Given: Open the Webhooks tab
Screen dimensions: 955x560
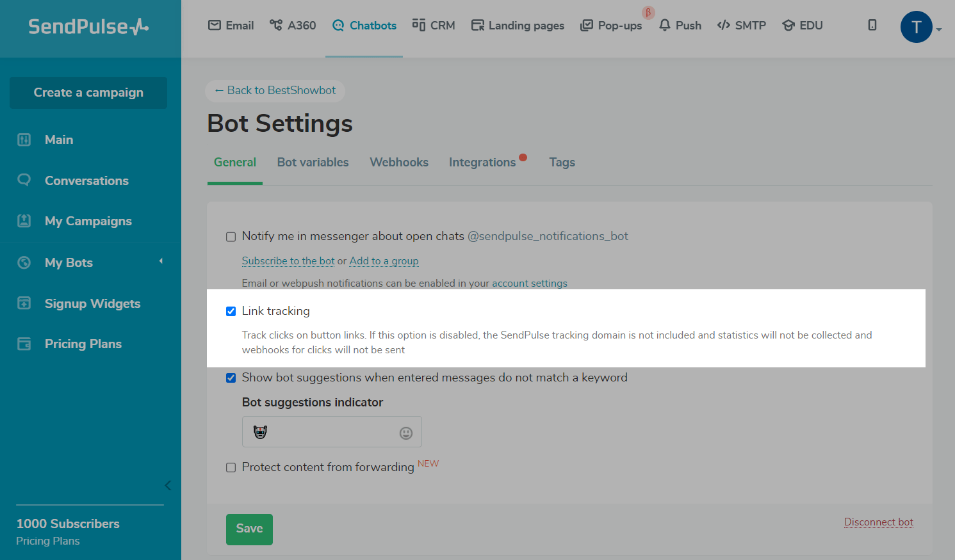Looking at the screenshot, I should tap(399, 163).
